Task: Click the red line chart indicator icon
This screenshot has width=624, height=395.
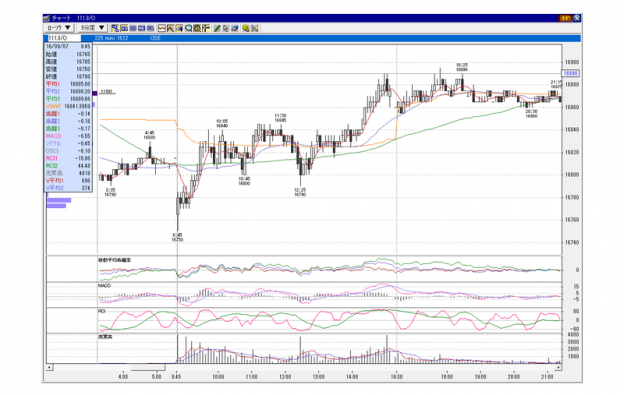Action: tap(162, 28)
